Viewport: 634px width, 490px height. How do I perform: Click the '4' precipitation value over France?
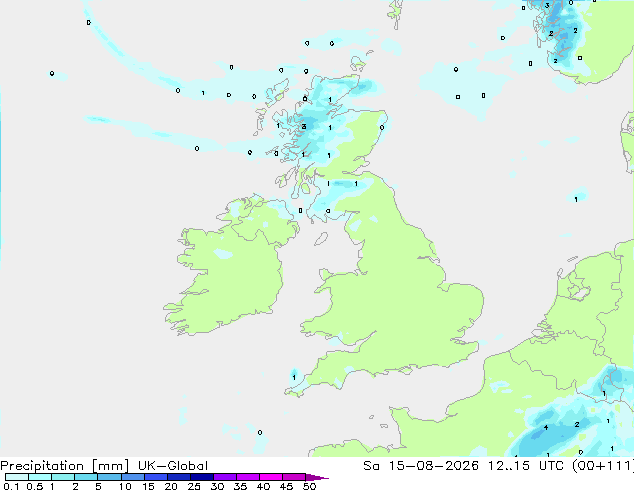tap(546, 427)
